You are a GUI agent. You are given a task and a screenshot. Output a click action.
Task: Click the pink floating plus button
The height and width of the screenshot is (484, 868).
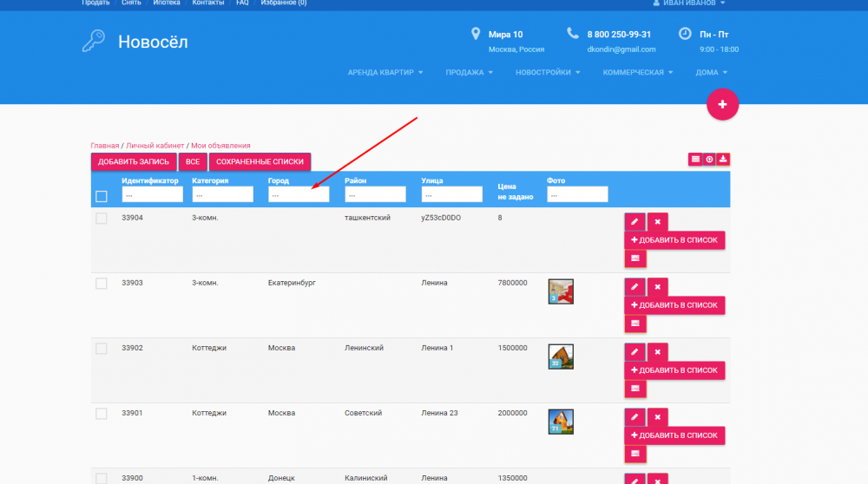722,105
